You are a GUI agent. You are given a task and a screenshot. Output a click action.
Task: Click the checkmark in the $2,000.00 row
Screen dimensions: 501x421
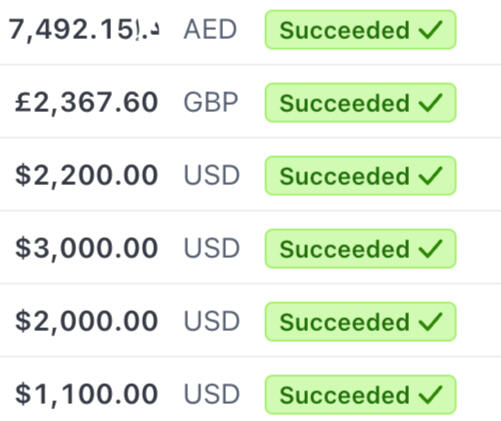[431, 322]
